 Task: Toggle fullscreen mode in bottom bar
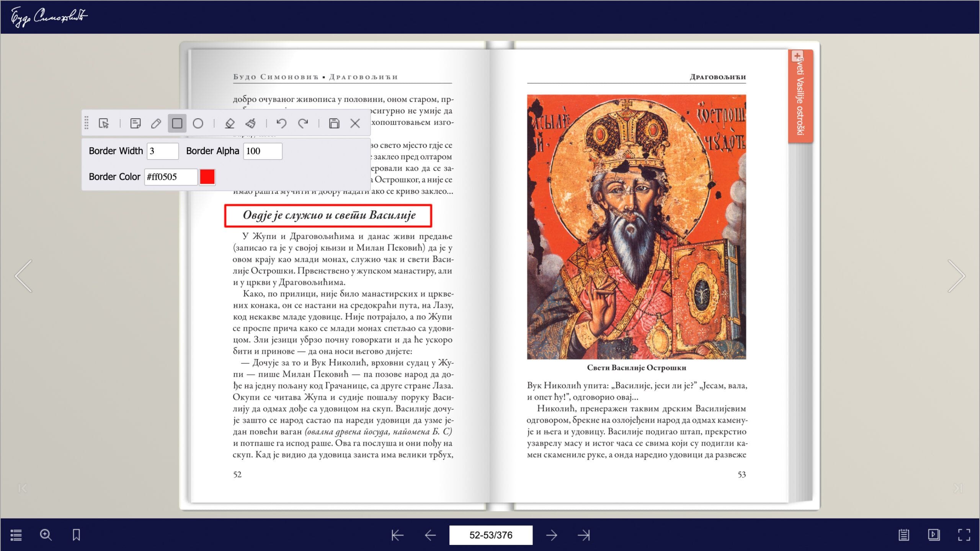point(964,535)
